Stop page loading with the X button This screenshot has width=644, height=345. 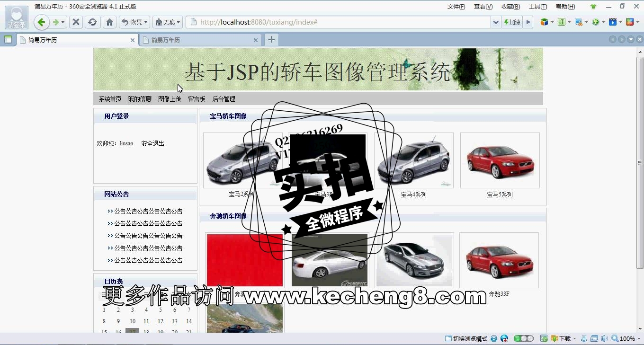(x=76, y=22)
